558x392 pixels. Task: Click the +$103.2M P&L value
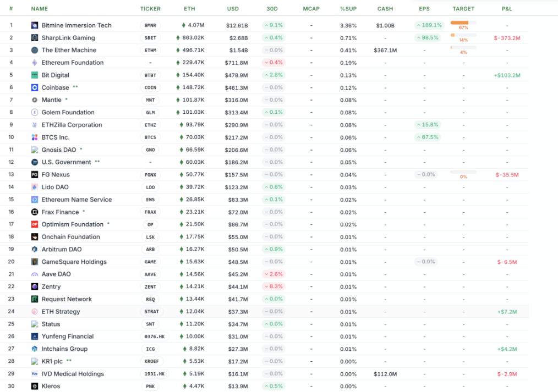(507, 75)
